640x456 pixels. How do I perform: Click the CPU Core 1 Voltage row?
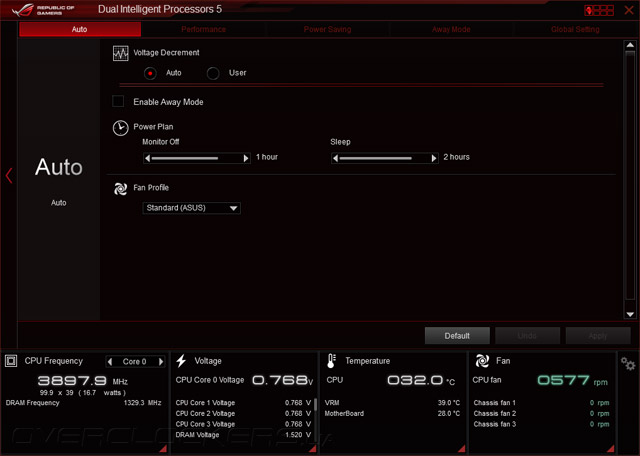243,403
